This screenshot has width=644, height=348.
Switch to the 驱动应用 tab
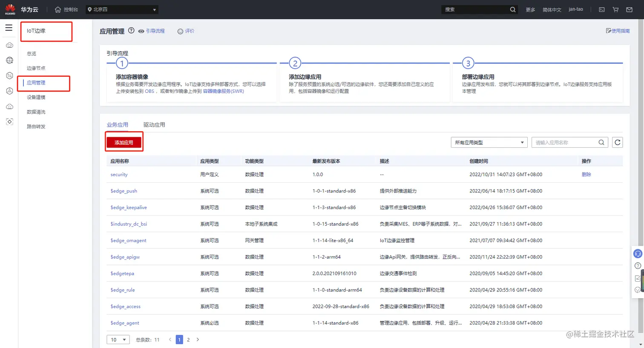[154, 125]
